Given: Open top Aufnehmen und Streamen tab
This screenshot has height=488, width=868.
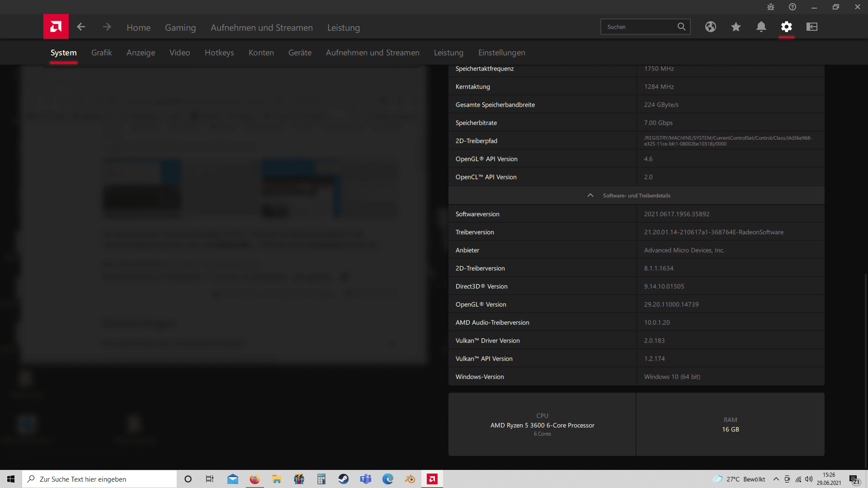Looking at the screenshot, I should 261,27.
